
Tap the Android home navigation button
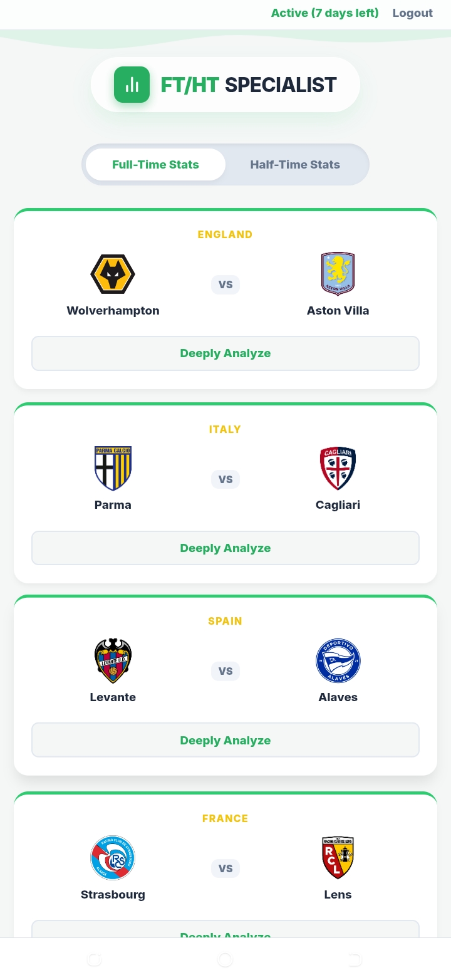pos(225,959)
